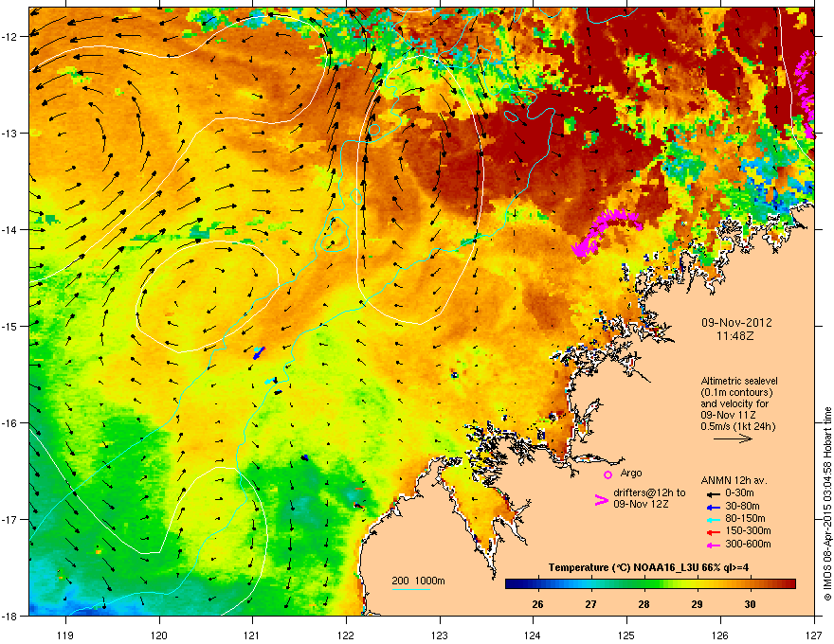Click the Temperature NOAA16_L3U colorbar title
The image size is (834, 644).
[648, 568]
